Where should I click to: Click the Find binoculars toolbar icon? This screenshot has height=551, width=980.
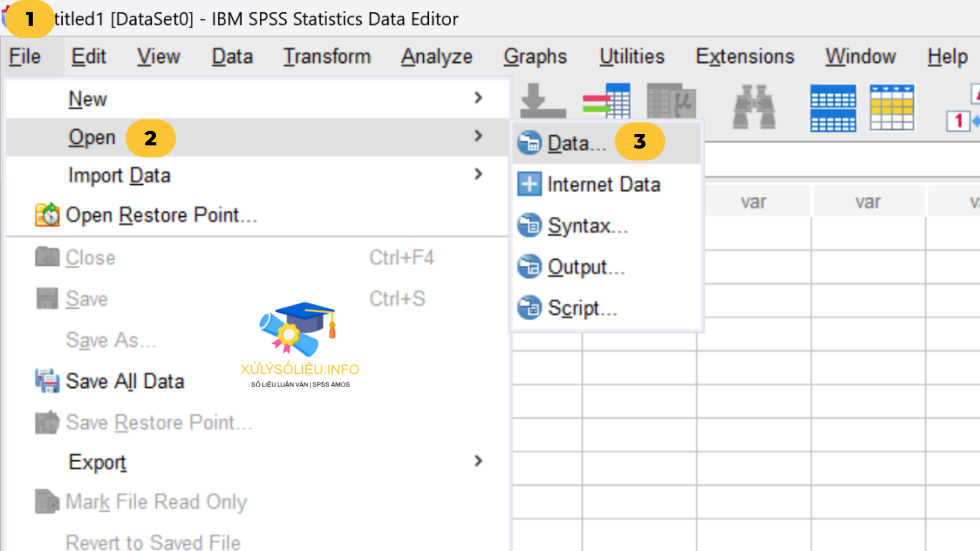click(x=754, y=107)
